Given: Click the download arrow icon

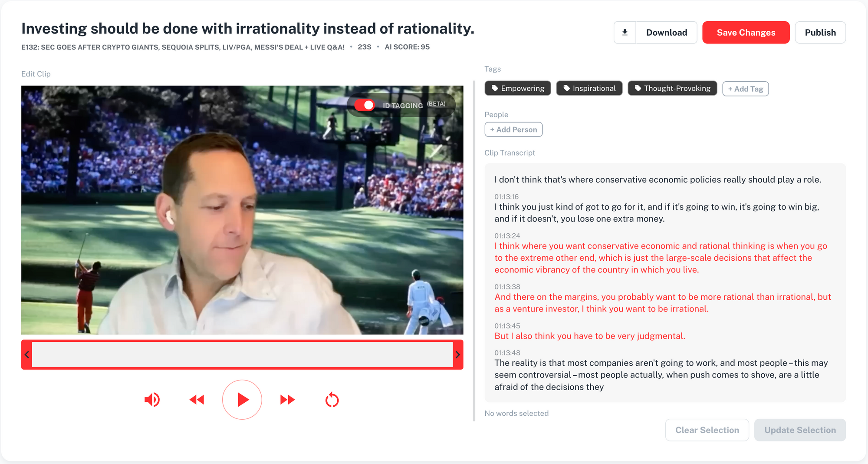Looking at the screenshot, I should pyautogui.click(x=625, y=33).
